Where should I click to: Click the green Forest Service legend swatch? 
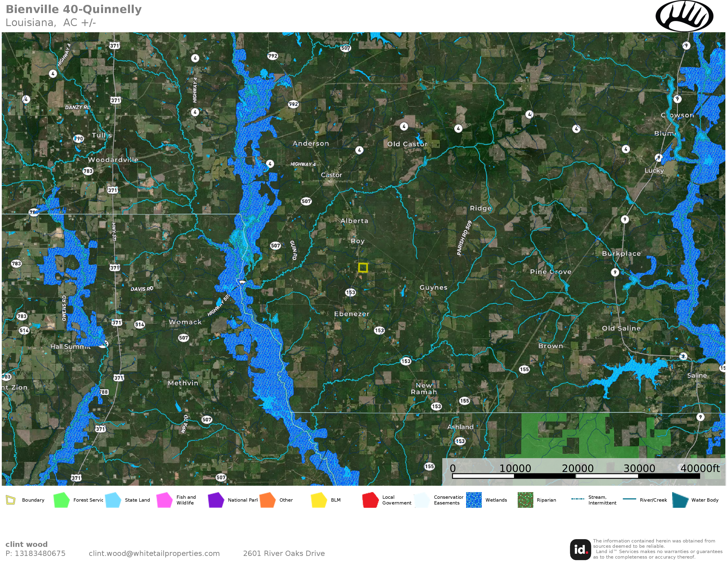point(61,500)
